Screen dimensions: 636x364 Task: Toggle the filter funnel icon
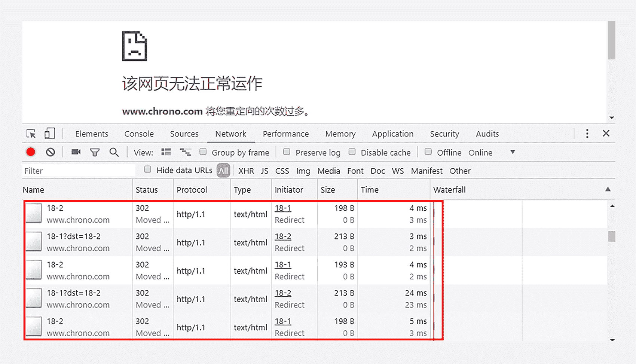(95, 152)
